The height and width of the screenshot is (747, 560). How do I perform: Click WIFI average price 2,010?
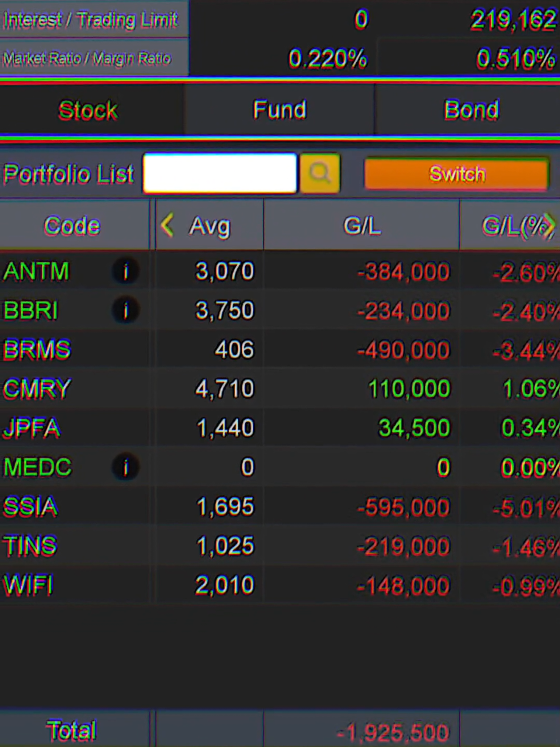pyautogui.click(x=224, y=585)
